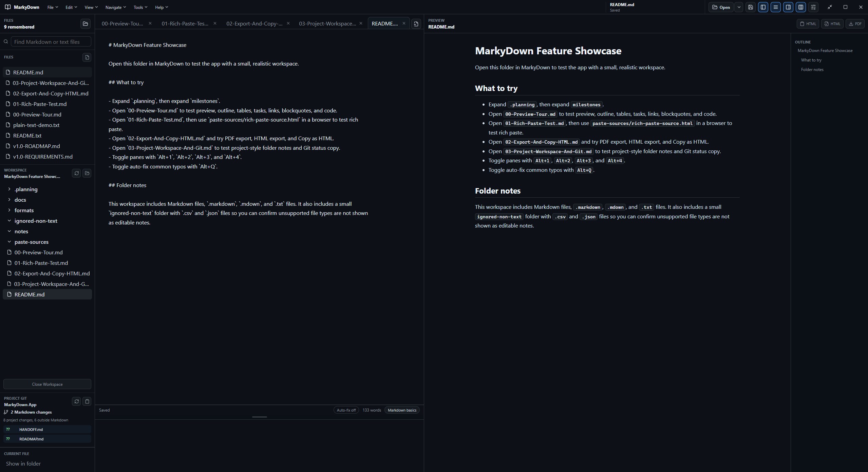Switch to the 01-Rich-Paste-Test tab

tap(185, 23)
